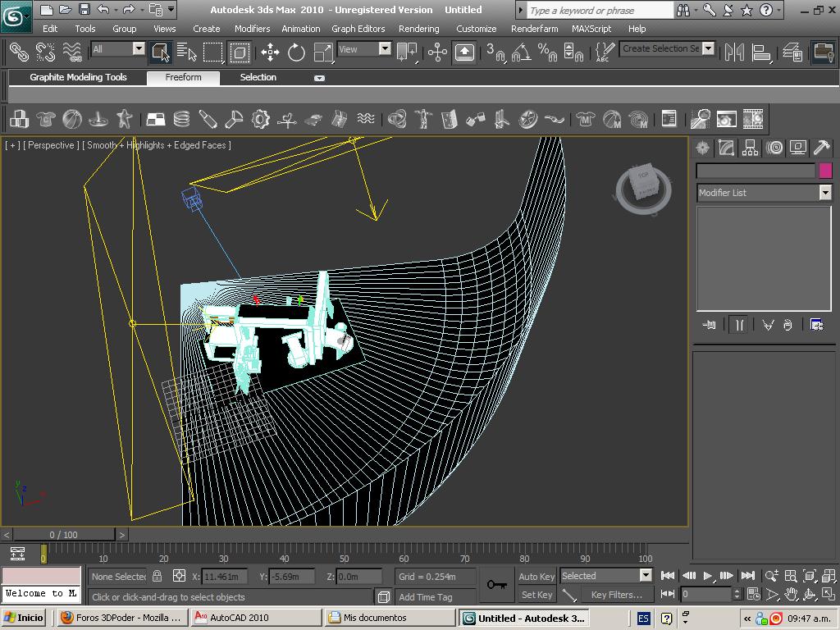This screenshot has height=630, width=840.
Task: Open the Utilities hammer panel tab
Action: pos(822,148)
